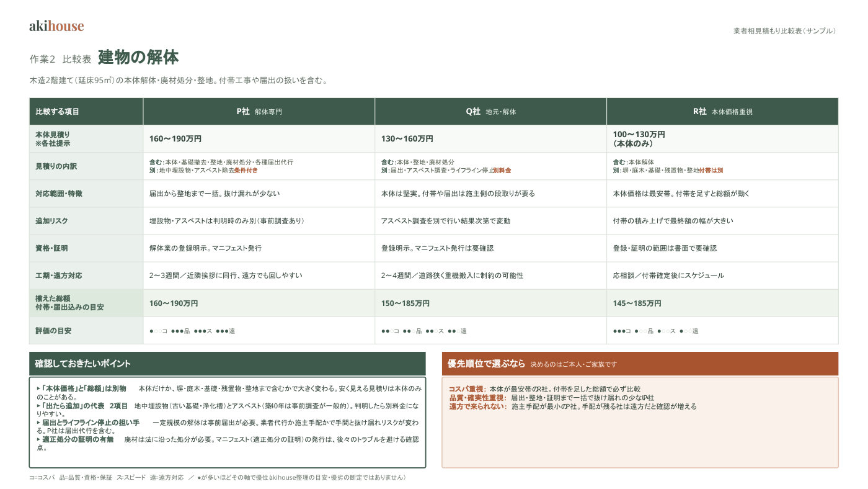Click 本体は堅実 cell for Q社
Image resolution: width=868 pixels, height=489 pixels.
click(491, 194)
